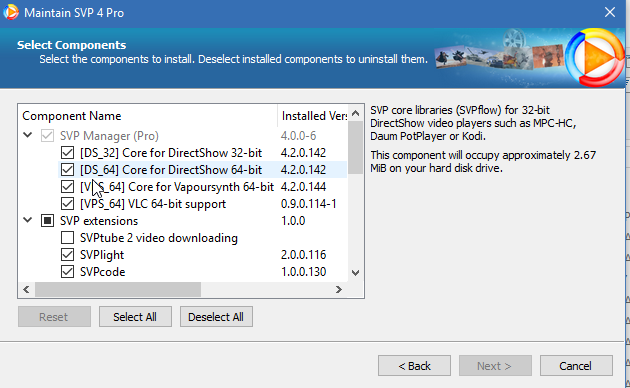Uncheck [DS_32] Core for DirectShow 32-bit
The width and height of the screenshot is (630, 388).
67,153
